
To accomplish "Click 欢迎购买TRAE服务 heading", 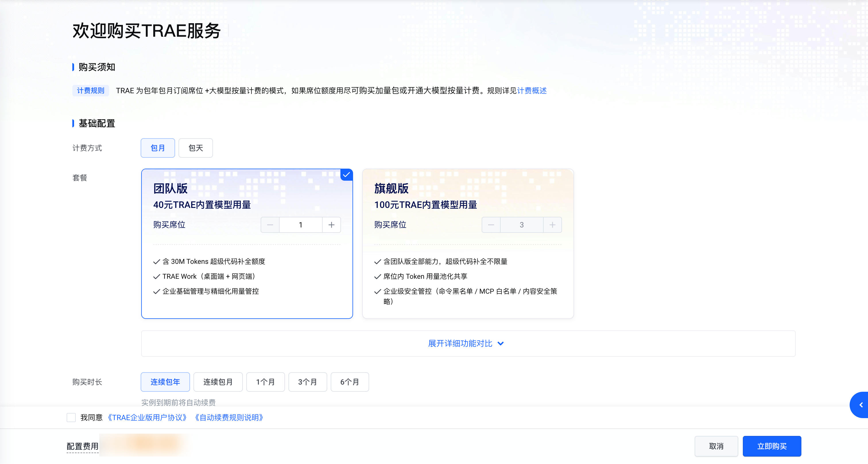I will click(147, 31).
